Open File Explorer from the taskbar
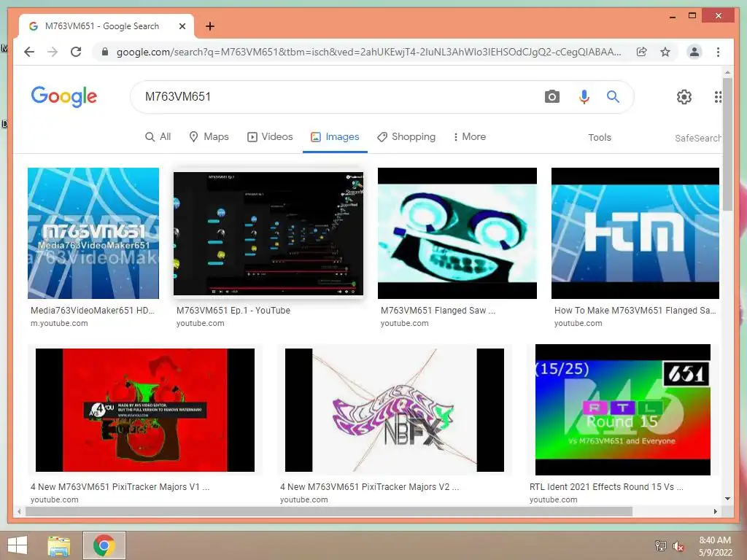This screenshot has width=747, height=560. pyautogui.click(x=59, y=545)
